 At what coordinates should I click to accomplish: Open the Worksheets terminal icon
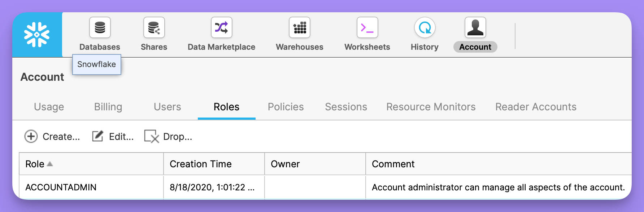pos(367,27)
